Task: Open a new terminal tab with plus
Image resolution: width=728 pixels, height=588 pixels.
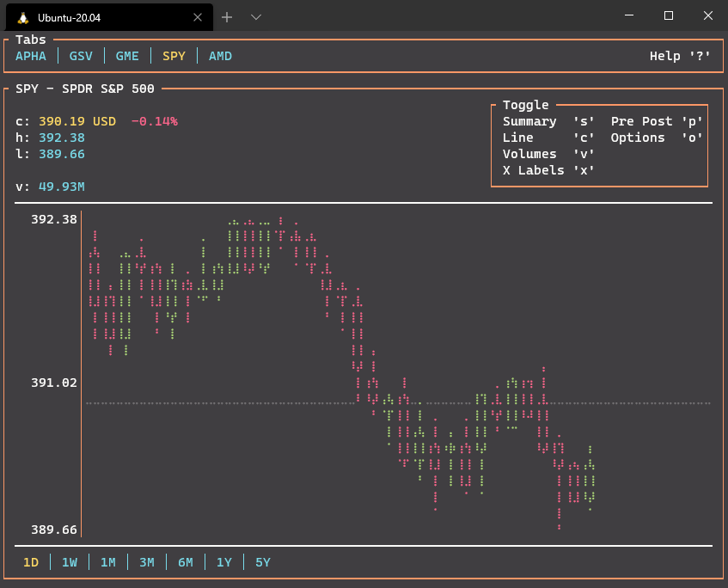Action: pyautogui.click(x=227, y=17)
